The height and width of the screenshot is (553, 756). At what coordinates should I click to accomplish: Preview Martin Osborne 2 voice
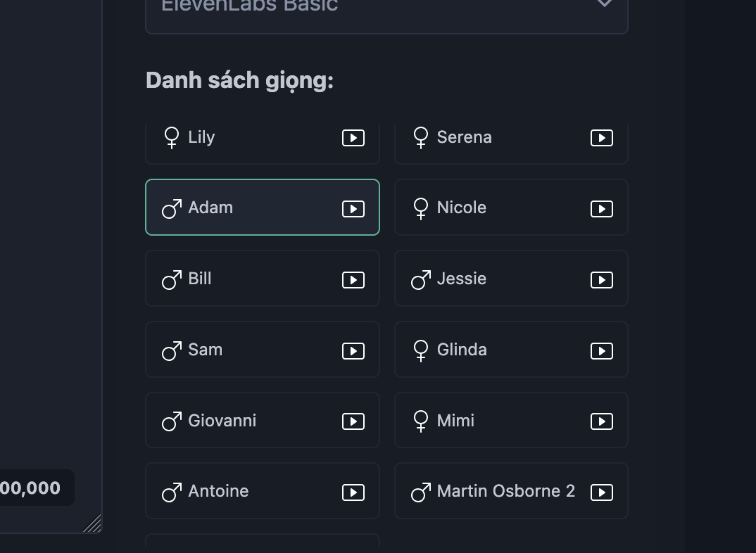pos(602,492)
